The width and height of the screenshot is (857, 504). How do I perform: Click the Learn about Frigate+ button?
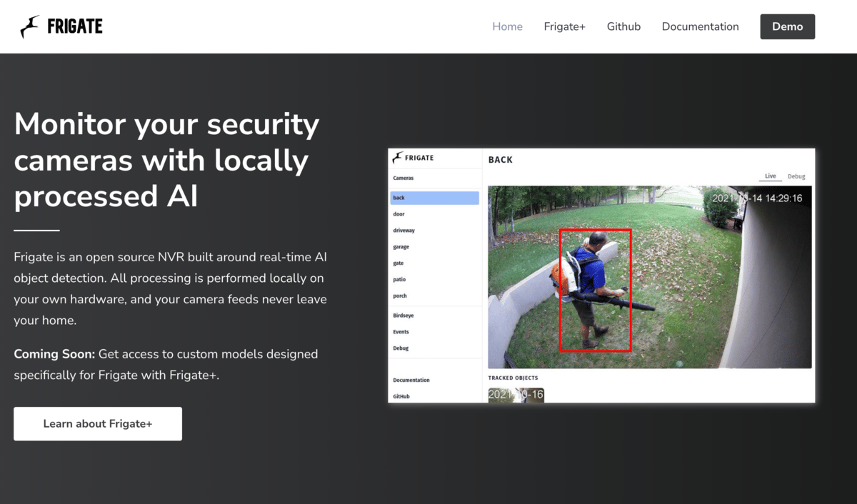tap(98, 424)
